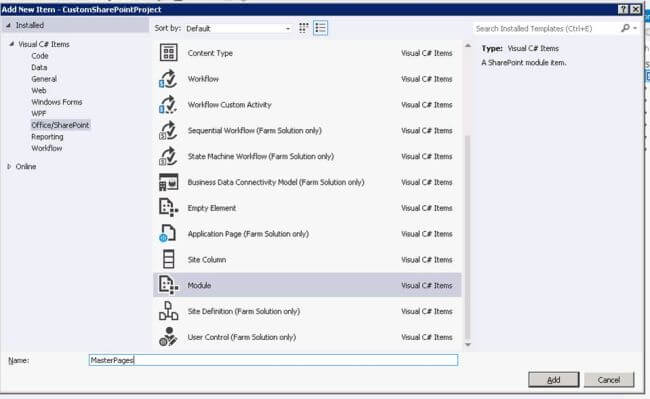Pick the Sequential Workflow template icon
This screenshot has width=650, height=399.
tap(168, 131)
